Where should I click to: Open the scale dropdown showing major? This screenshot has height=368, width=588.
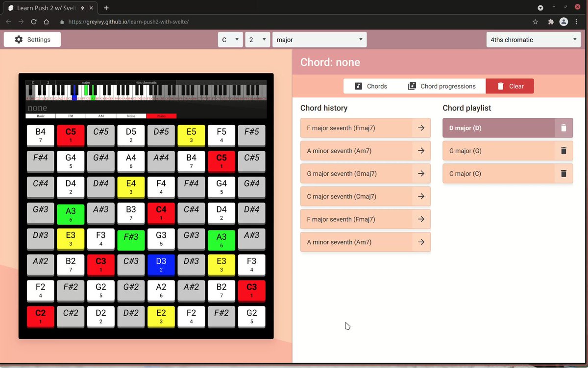pos(319,40)
